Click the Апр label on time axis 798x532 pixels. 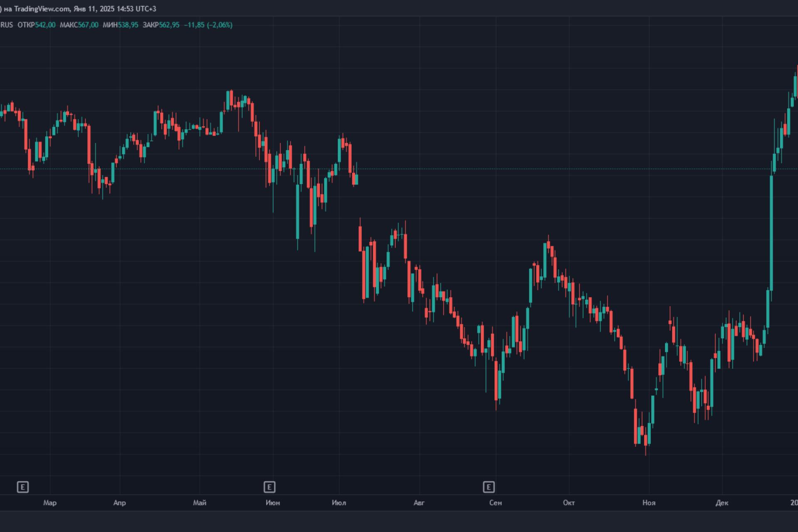click(x=120, y=503)
